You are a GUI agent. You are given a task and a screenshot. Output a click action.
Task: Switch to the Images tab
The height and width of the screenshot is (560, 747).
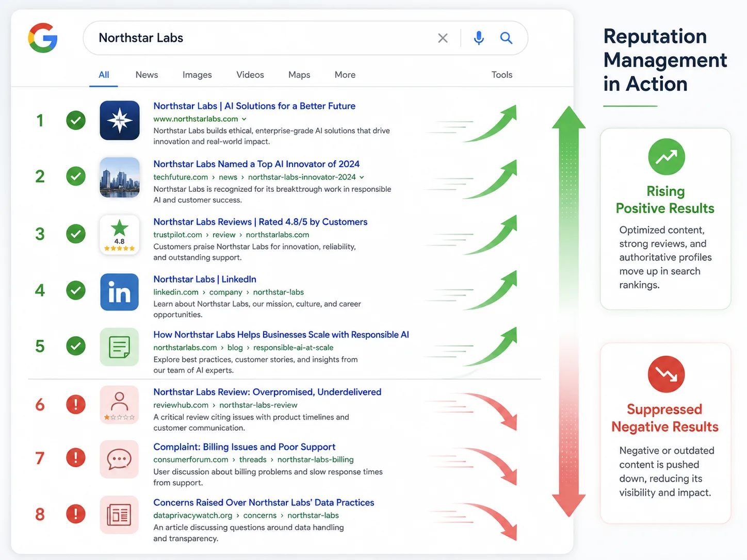point(197,75)
